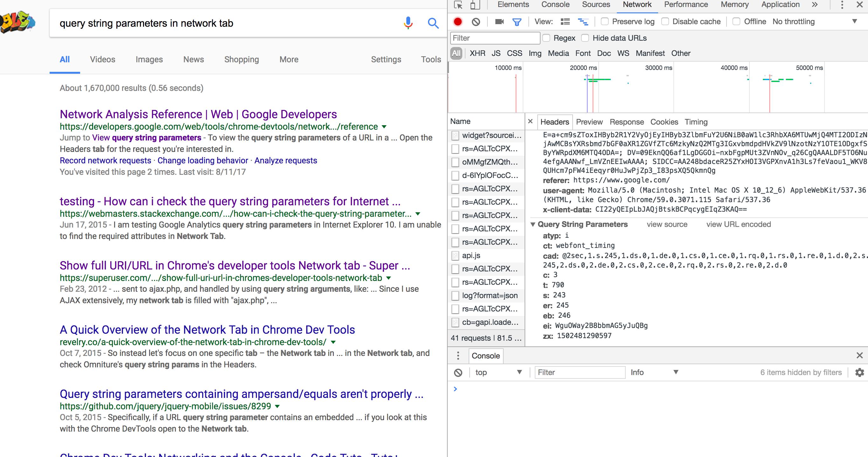Switch to the Sources panel tab

coord(596,5)
